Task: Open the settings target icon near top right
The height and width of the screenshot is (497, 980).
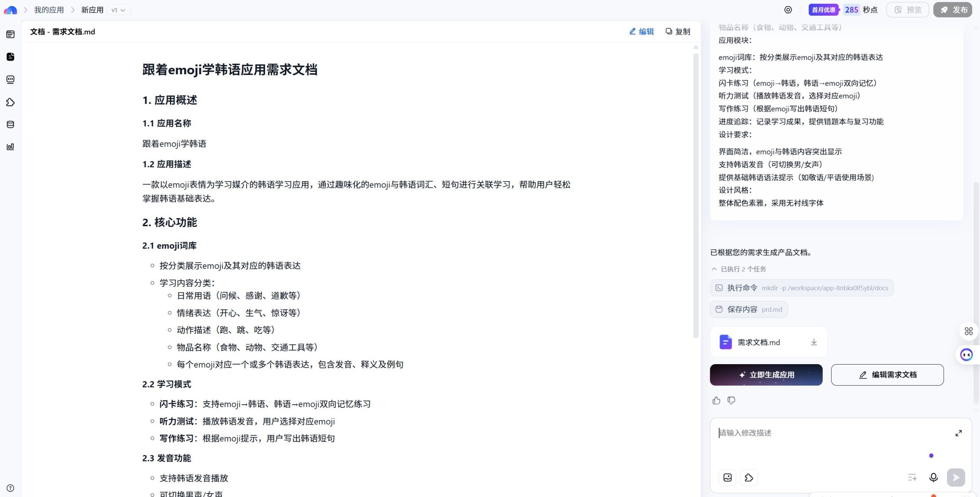Action: pos(788,10)
